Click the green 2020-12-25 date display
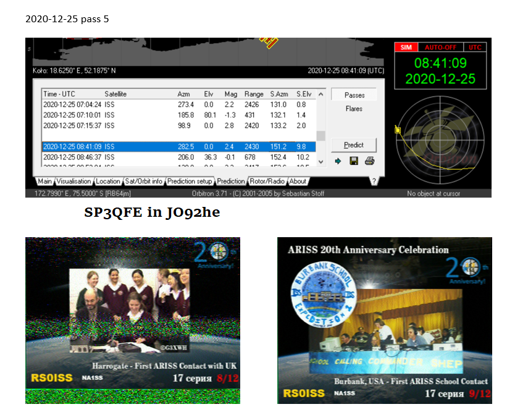This screenshot has height=420, width=507. [x=440, y=79]
